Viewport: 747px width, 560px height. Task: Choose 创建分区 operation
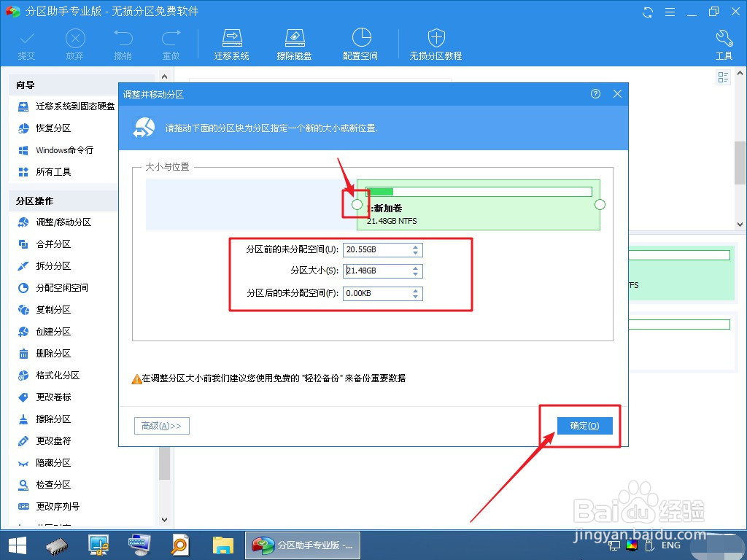(44, 332)
